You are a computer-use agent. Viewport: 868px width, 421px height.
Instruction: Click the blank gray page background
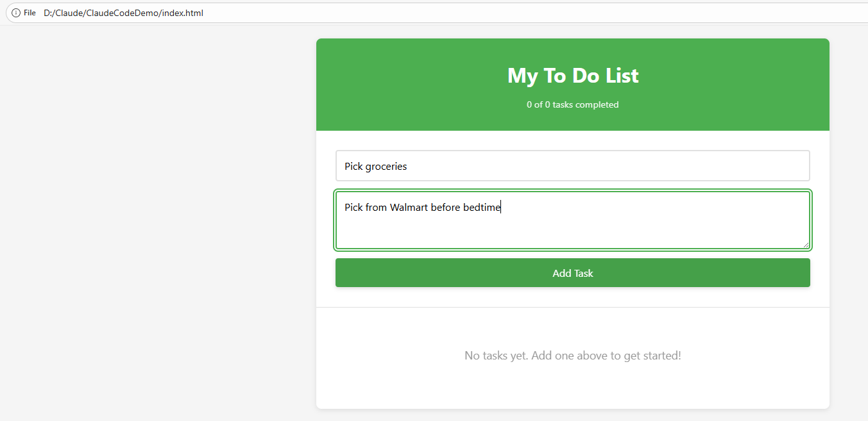(154, 224)
